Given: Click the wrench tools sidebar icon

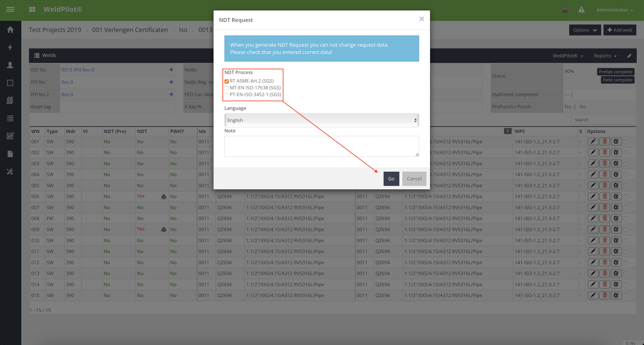Looking at the screenshot, I should [x=10, y=172].
